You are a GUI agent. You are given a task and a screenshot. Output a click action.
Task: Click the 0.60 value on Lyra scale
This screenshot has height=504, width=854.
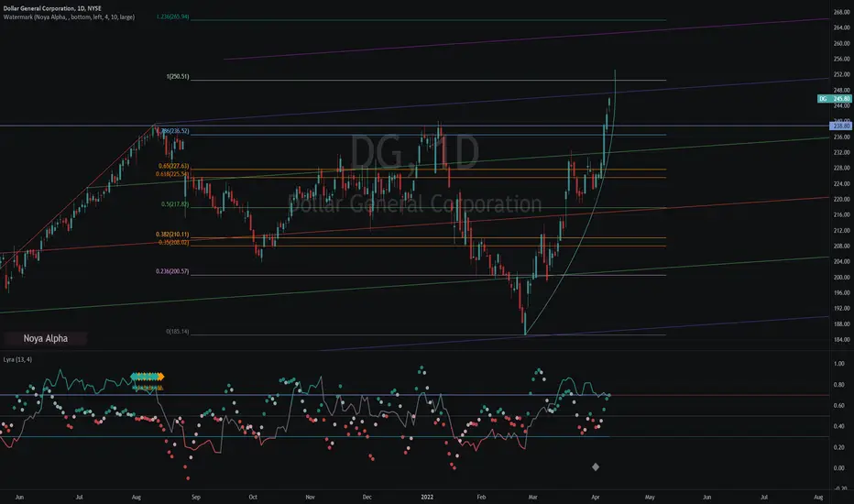839,405
